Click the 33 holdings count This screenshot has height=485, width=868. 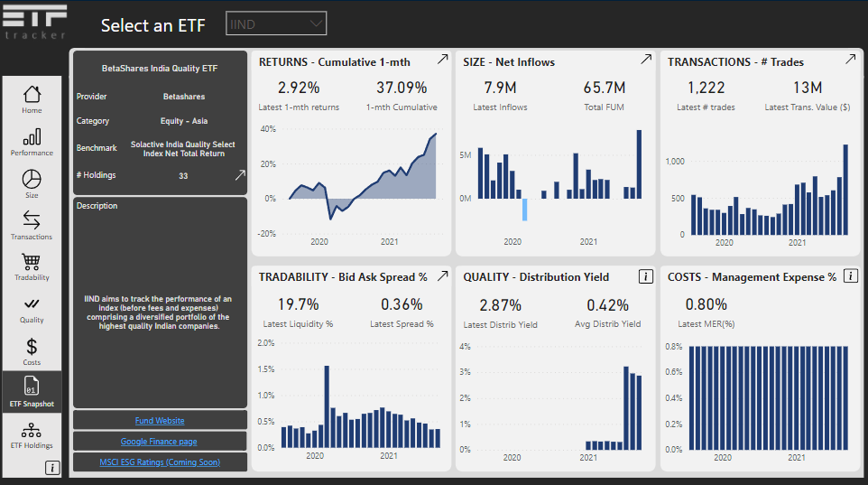coord(183,176)
